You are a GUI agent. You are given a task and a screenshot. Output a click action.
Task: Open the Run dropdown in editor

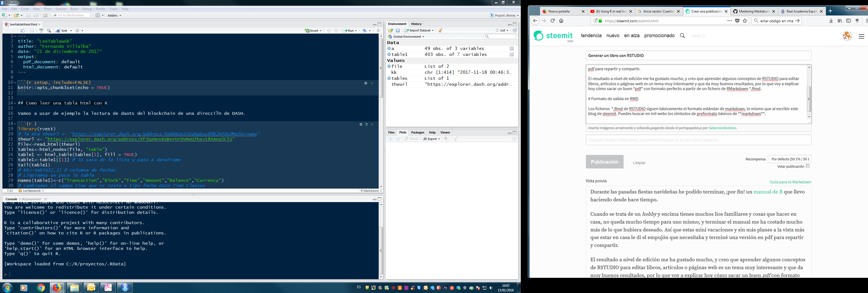356,31
